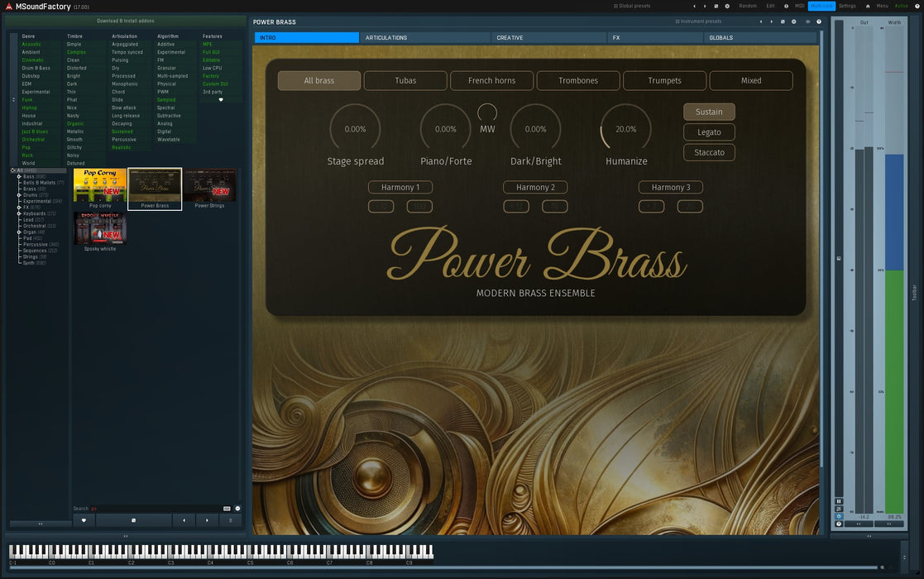This screenshot has height=579, width=924.
Task: Click the keyboard icon next to search field
Action: [x=226, y=509]
